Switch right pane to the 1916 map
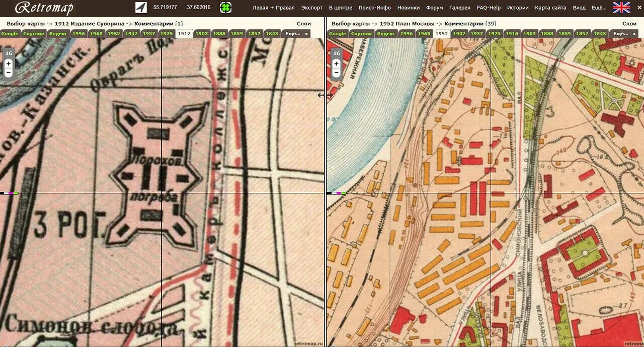644x347 pixels. point(512,34)
